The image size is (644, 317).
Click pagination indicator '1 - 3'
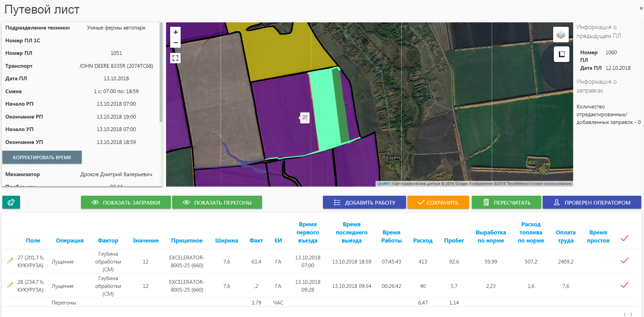pyautogui.click(x=628, y=314)
